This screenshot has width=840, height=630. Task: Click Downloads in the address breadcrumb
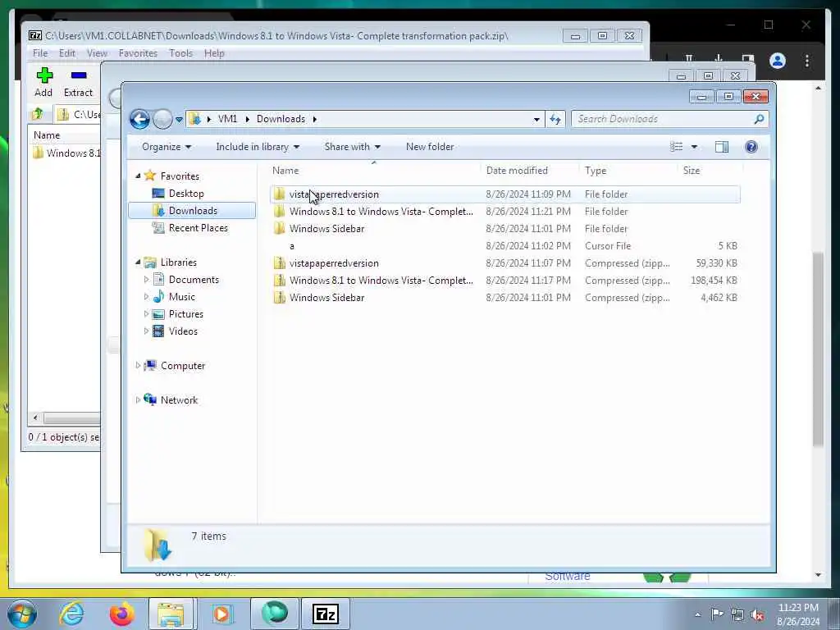click(281, 119)
